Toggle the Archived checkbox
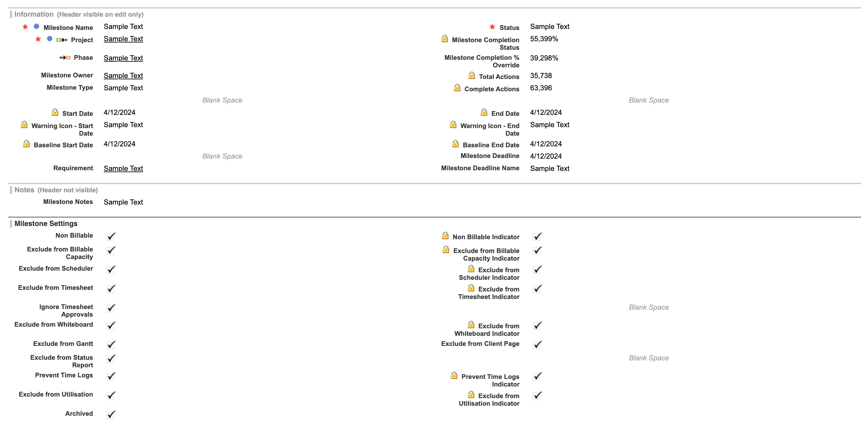The width and height of the screenshot is (868, 423). 111,415
